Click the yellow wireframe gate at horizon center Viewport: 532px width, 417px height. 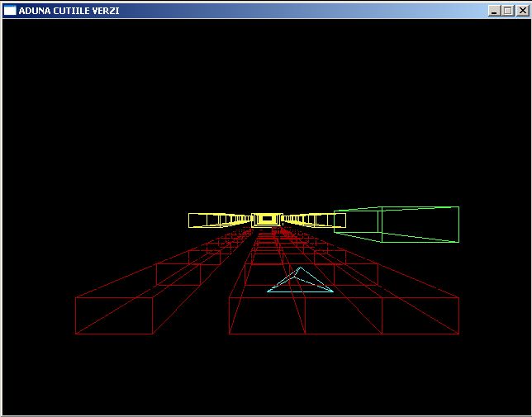pos(268,220)
